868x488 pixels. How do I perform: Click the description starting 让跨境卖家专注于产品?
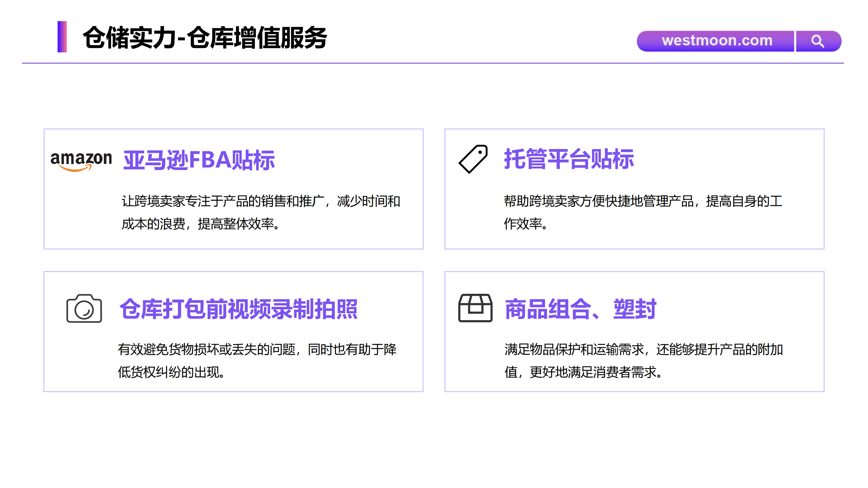[x=261, y=212]
